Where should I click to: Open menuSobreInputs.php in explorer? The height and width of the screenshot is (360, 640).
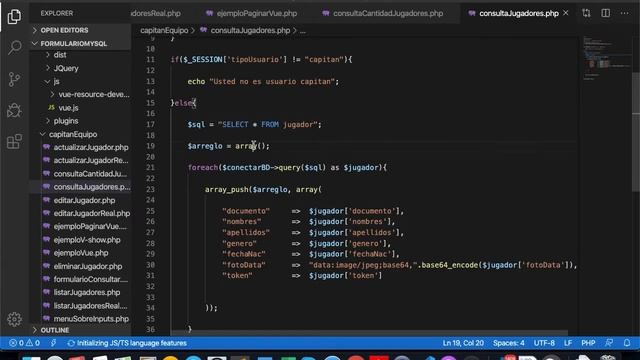91,319
